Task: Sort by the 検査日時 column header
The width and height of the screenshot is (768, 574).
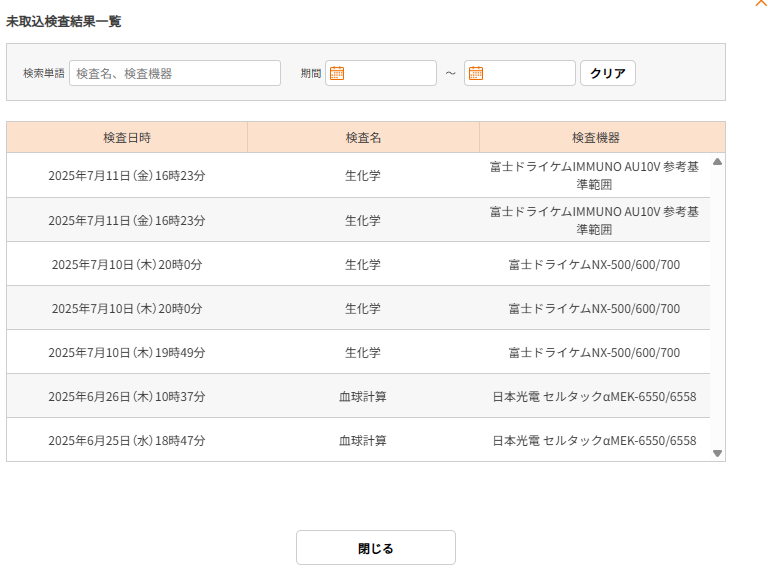Action: pyautogui.click(x=127, y=137)
